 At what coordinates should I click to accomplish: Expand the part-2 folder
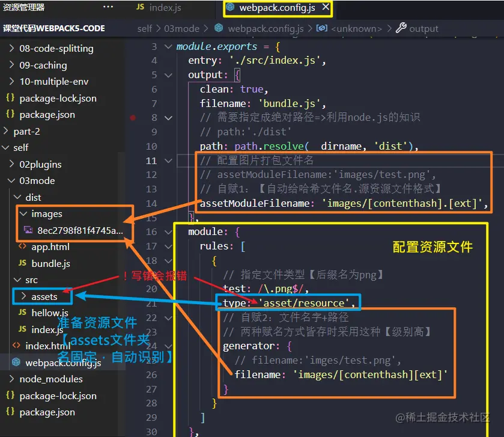tap(26, 132)
